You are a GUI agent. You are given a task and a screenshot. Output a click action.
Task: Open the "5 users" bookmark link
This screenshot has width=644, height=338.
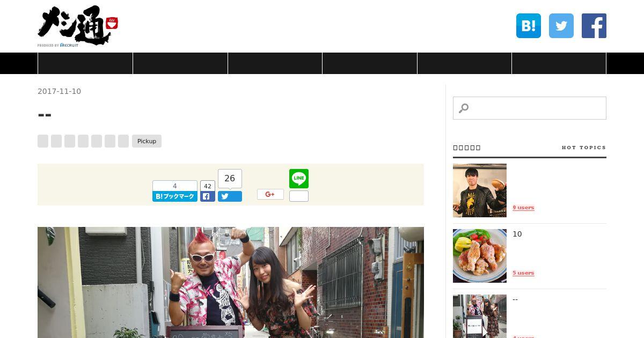coord(523,273)
